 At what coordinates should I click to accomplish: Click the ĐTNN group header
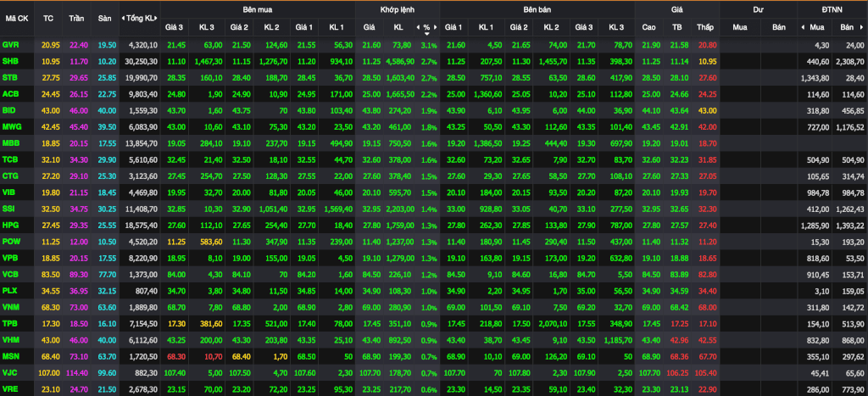832,10
